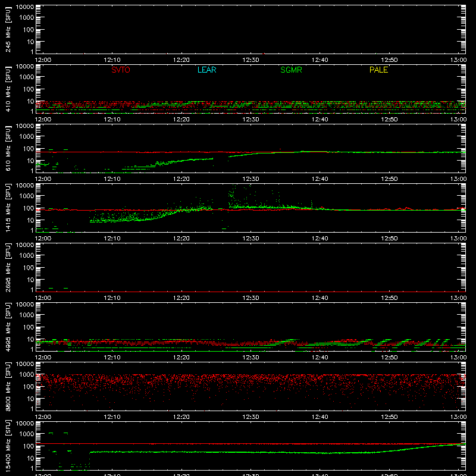
Task: Select the 15400 MHz [SFU] axis title
Action: (8, 446)
